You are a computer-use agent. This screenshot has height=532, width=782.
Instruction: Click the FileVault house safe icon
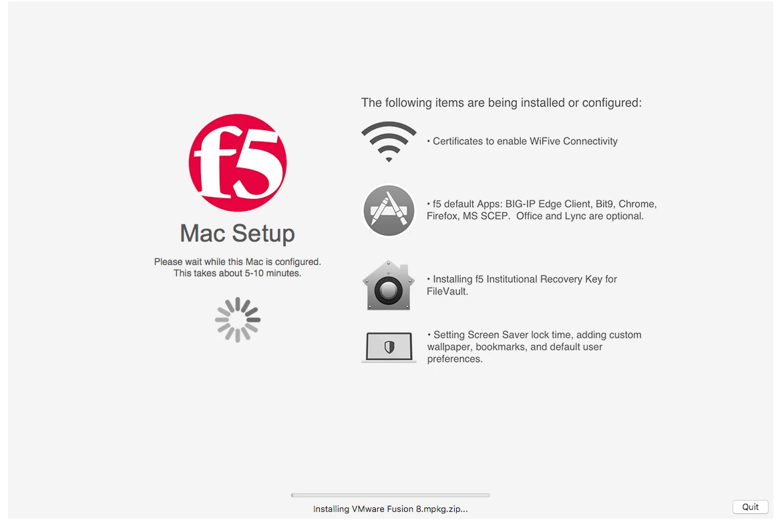pyautogui.click(x=389, y=285)
